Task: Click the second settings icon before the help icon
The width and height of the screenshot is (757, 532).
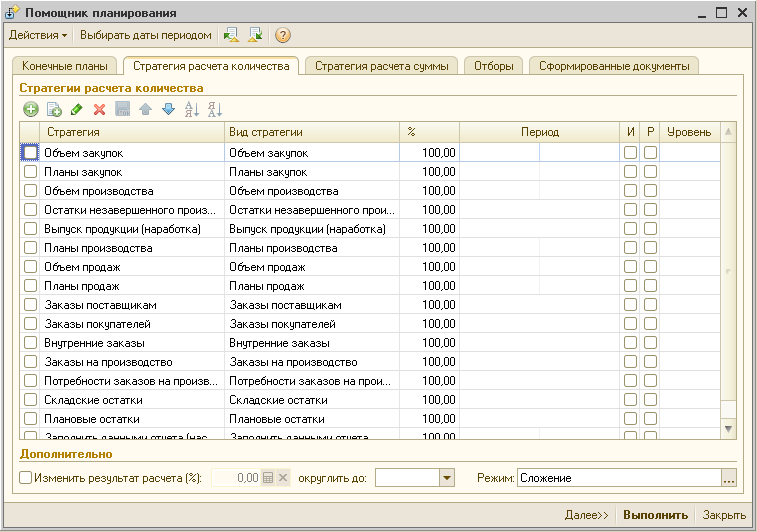Action: tap(255, 35)
